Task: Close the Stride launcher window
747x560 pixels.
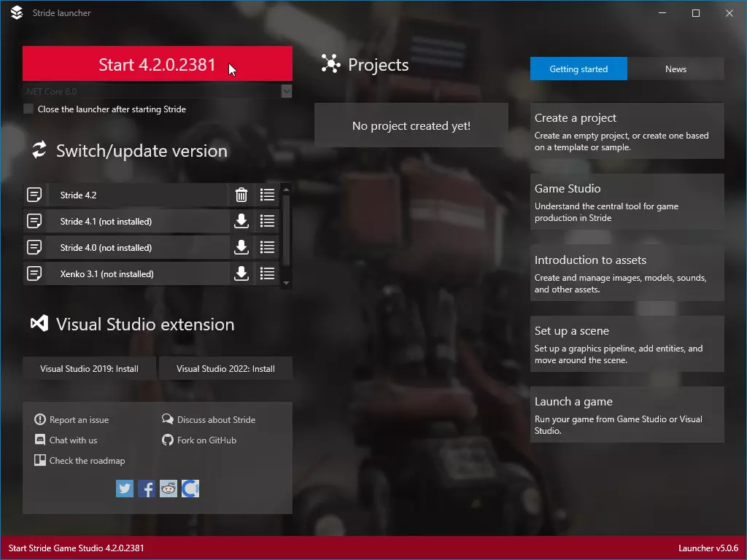Action: point(729,13)
